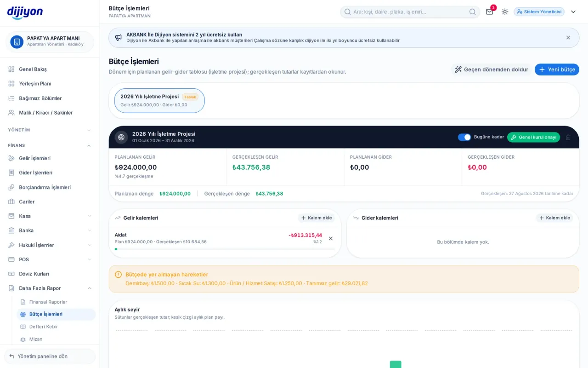Click the megaphone announcement icon

[119, 37]
